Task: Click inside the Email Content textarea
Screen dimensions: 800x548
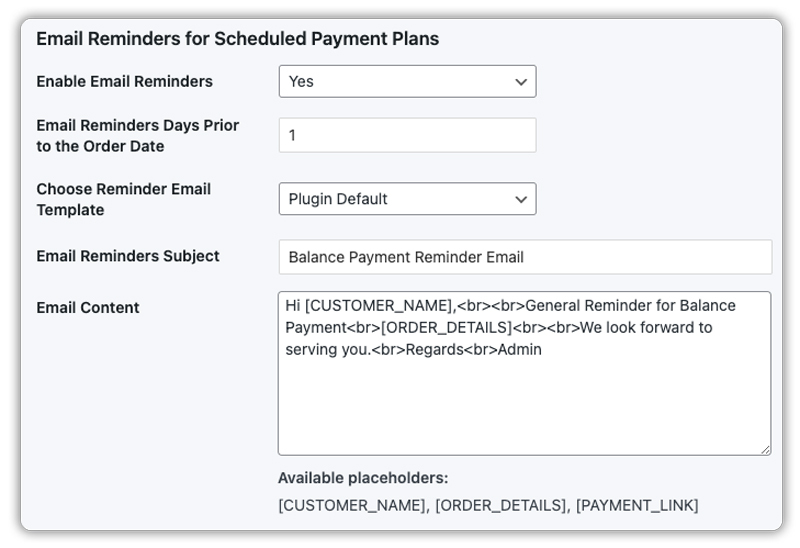Action: (524, 400)
